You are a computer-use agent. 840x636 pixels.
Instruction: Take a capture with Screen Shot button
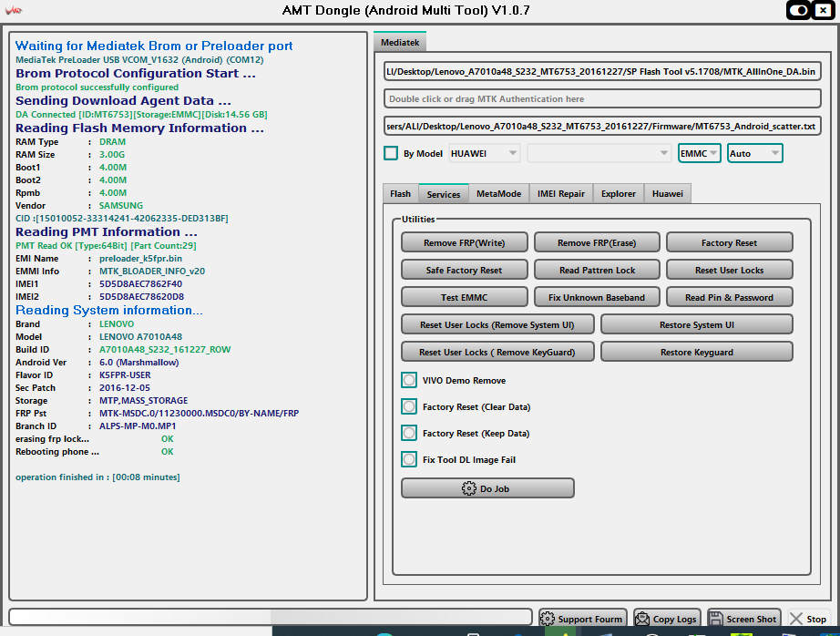pyautogui.click(x=743, y=619)
